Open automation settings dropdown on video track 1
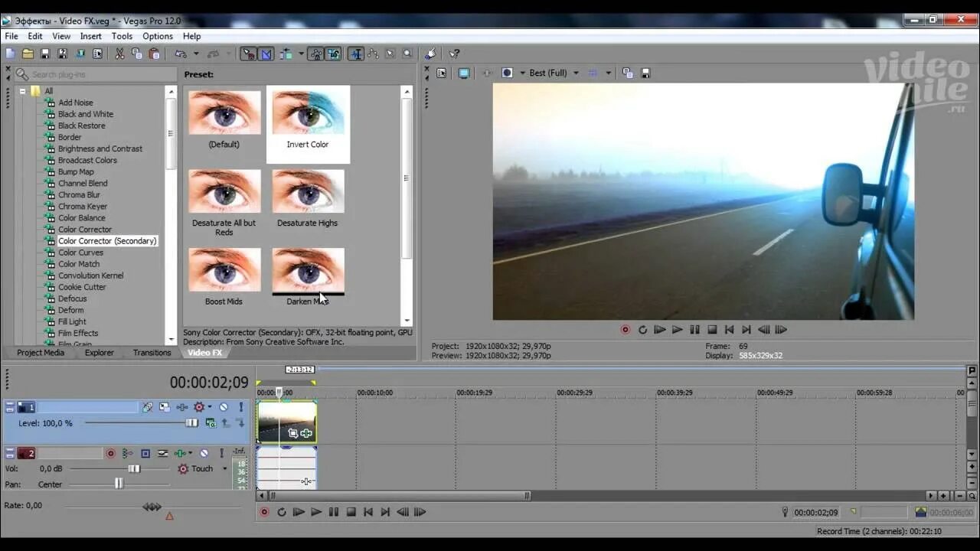The width and height of the screenshot is (980, 551). click(x=209, y=407)
